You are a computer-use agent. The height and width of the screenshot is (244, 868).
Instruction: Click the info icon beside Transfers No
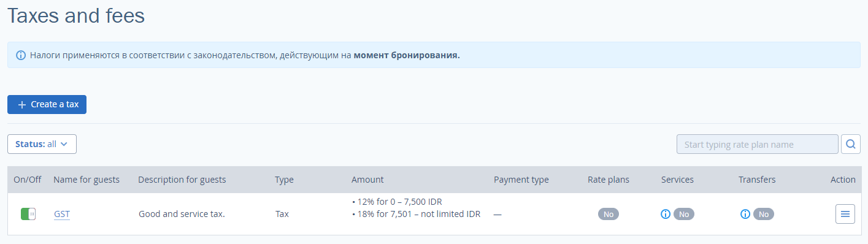(x=745, y=214)
